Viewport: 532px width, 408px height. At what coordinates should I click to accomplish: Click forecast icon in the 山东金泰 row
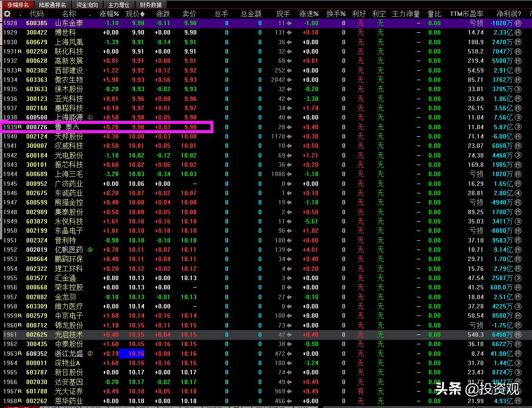point(518,23)
